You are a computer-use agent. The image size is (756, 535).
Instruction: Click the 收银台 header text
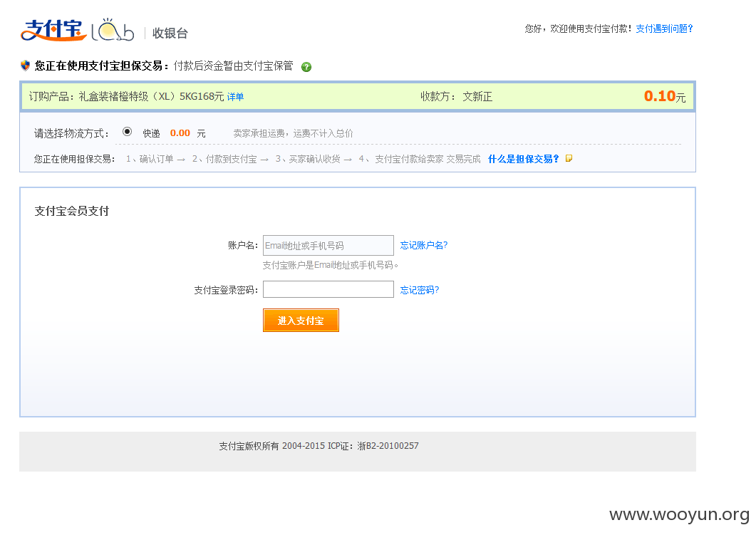170,33
